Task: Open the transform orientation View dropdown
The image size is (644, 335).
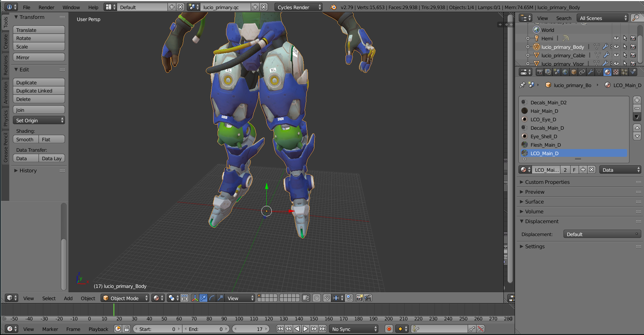Action: (x=240, y=298)
